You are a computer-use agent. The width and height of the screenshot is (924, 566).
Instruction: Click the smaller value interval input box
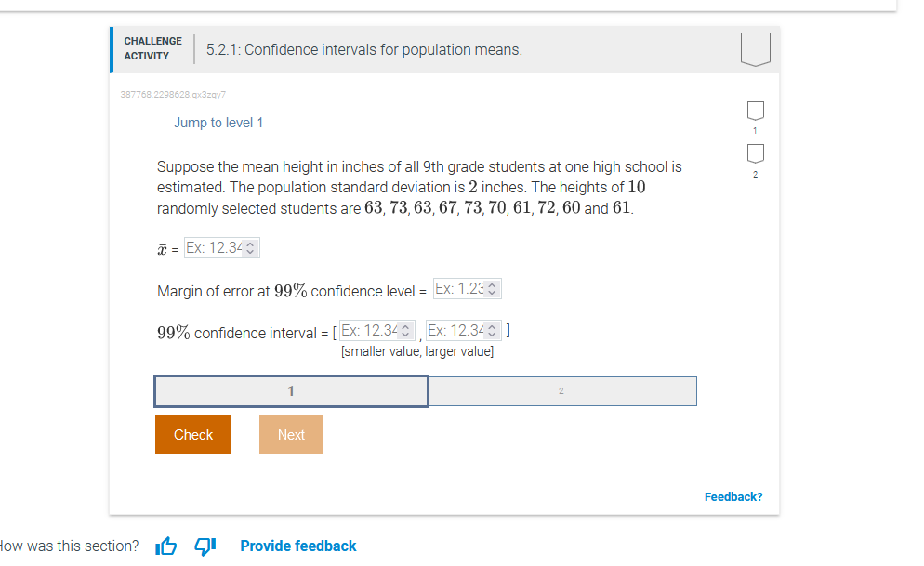(372, 330)
